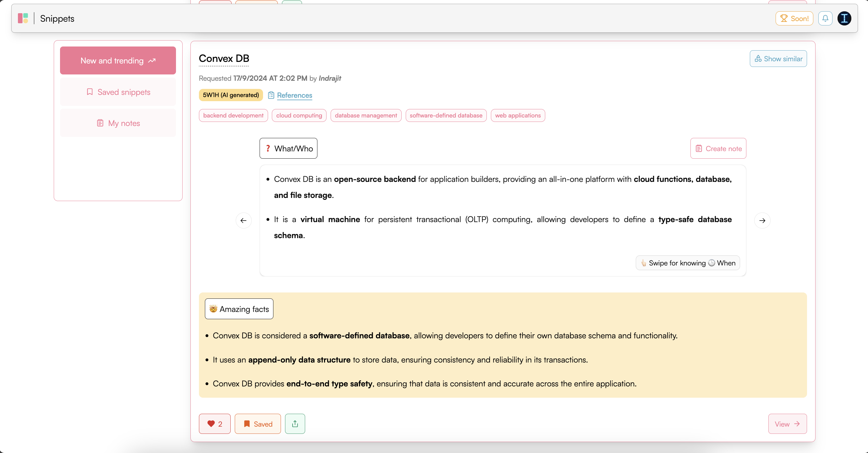Toggle the Saved bookmark button
The image size is (868, 453).
[258, 424]
